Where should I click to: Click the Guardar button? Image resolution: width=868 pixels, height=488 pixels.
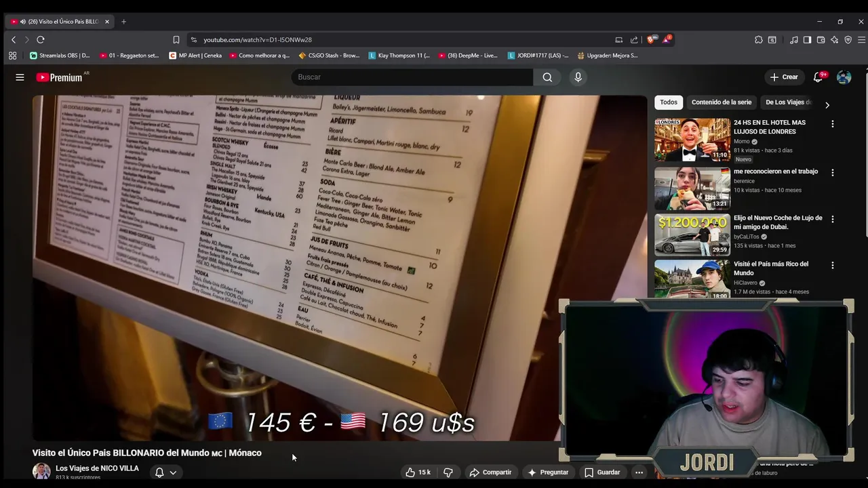(602, 472)
